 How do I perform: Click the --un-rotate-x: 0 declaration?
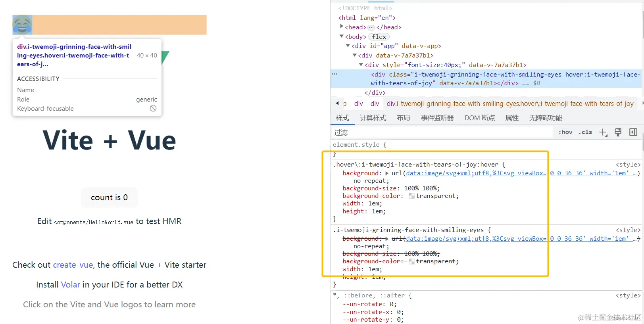pos(373,312)
